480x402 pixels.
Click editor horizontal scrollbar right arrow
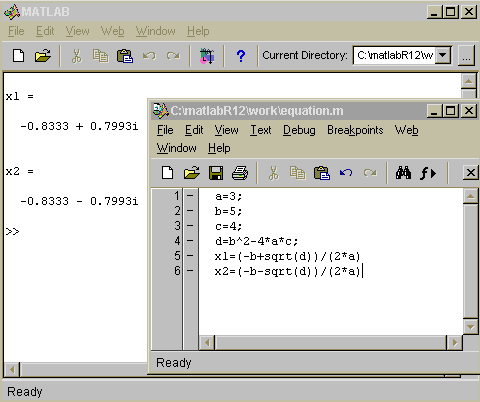pos(454,343)
